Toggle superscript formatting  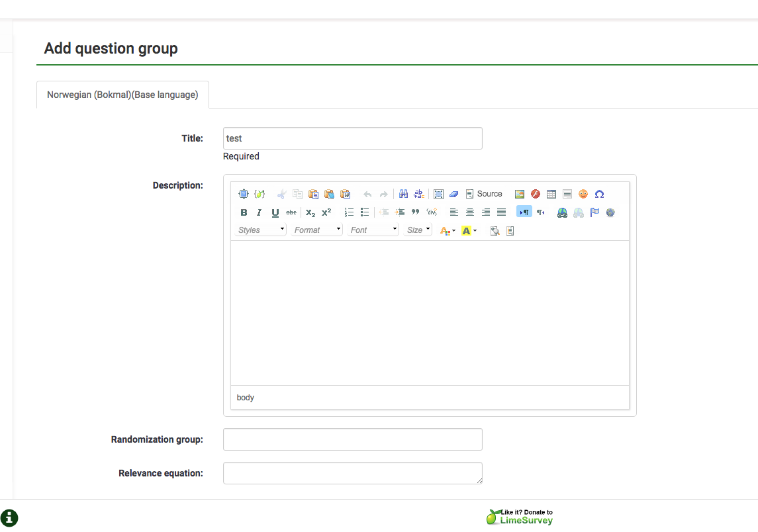point(326,212)
